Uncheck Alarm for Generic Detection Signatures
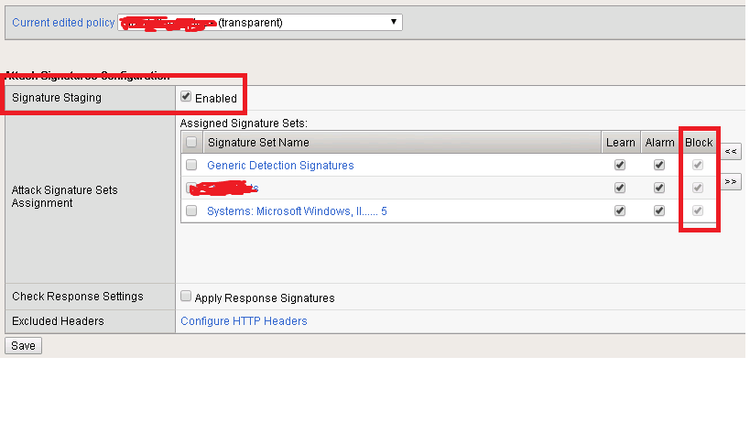Viewport: 750px width, 421px height. (x=659, y=165)
